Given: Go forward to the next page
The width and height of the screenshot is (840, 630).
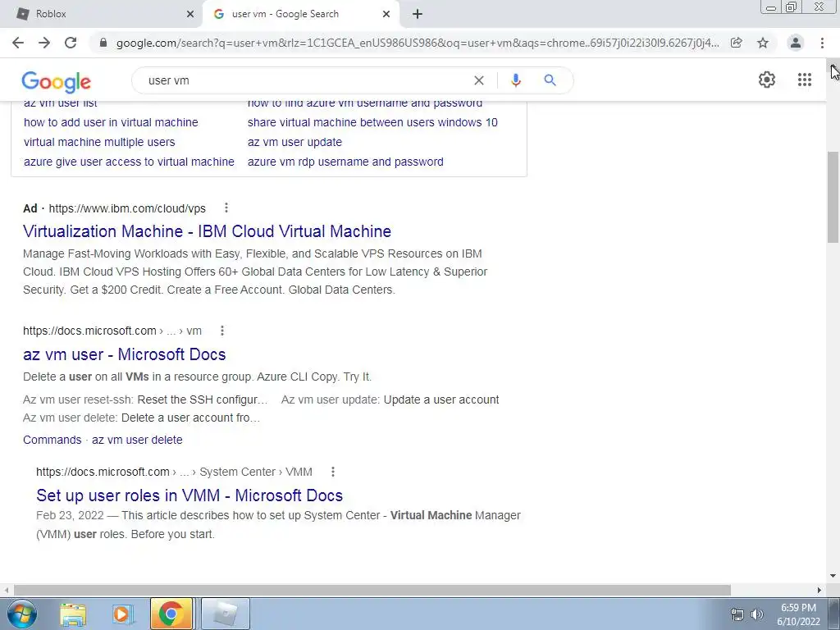Looking at the screenshot, I should tap(44, 43).
